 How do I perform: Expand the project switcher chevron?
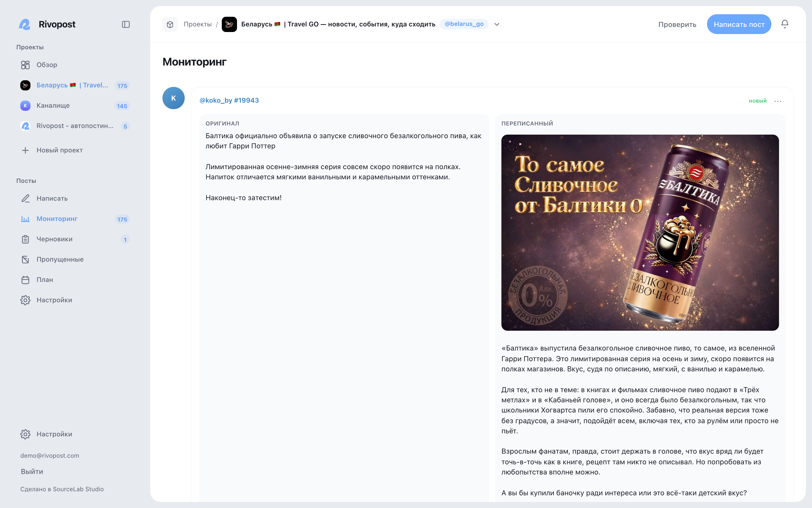point(497,24)
